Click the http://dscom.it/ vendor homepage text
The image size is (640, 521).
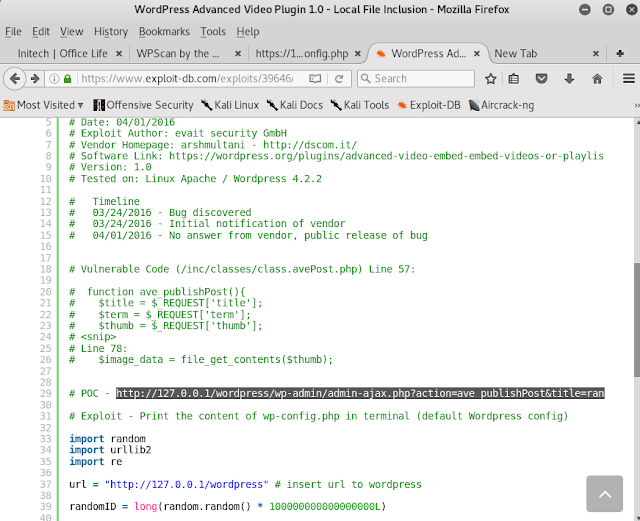(310, 145)
